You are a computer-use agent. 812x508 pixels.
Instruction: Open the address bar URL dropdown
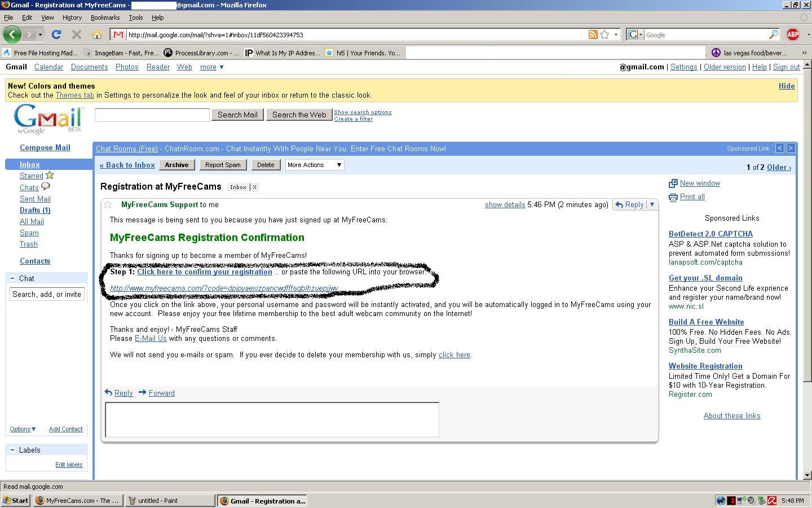(x=616, y=34)
